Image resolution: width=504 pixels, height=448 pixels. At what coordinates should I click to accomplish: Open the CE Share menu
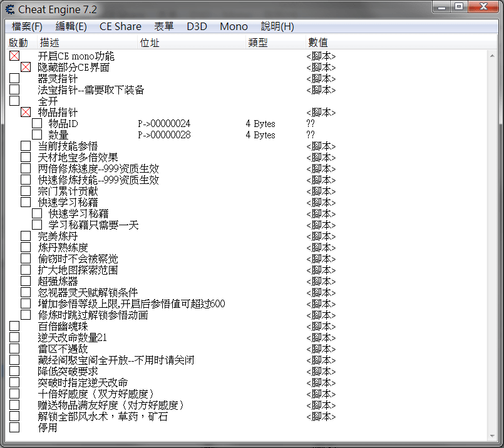(120, 26)
